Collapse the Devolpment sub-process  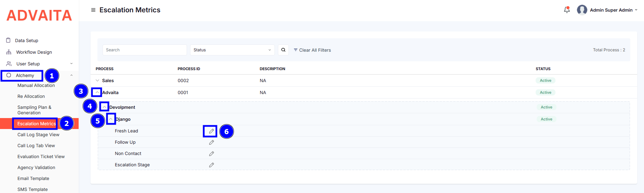(x=105, y=107)
